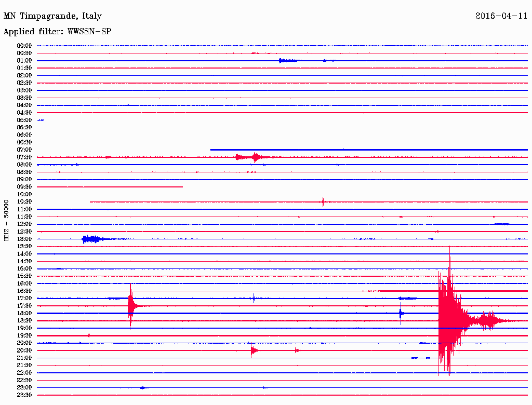Select the 08:30 time label
The height and width of the screenshot is (405, 532).
click(24, 172)
